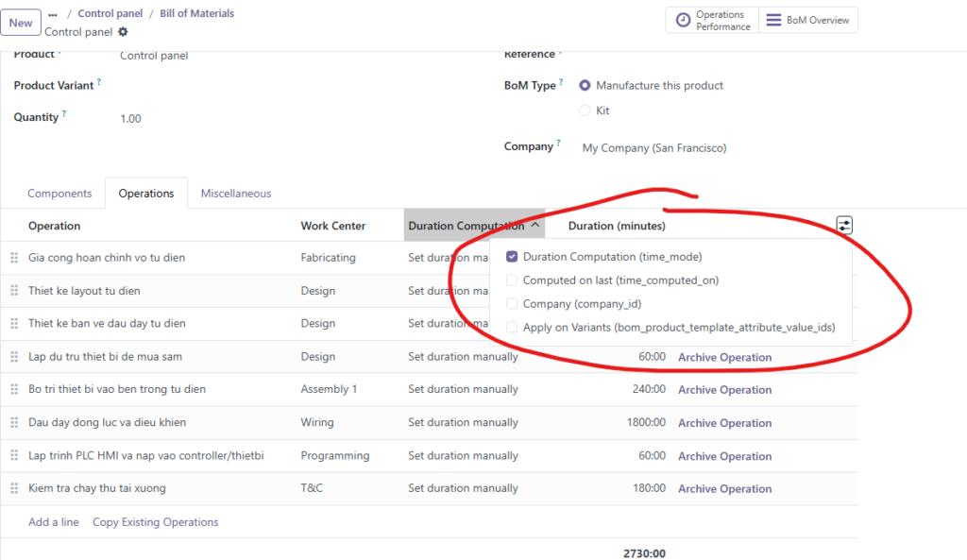
Task: Click the Quantity field value 1.00
Action: (x=130, y=119)
